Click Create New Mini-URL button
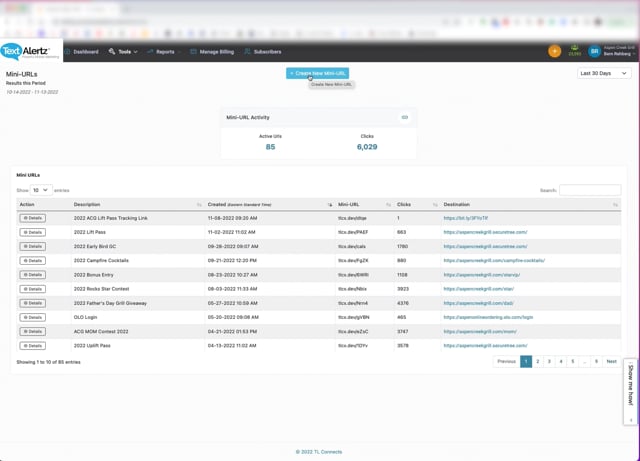The image size is (640, 461). (317, 73)
